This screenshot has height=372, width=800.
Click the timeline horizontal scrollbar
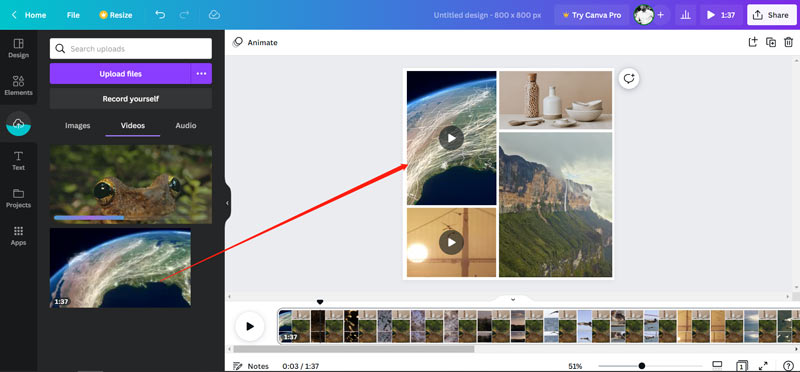(x=354, y=349)
